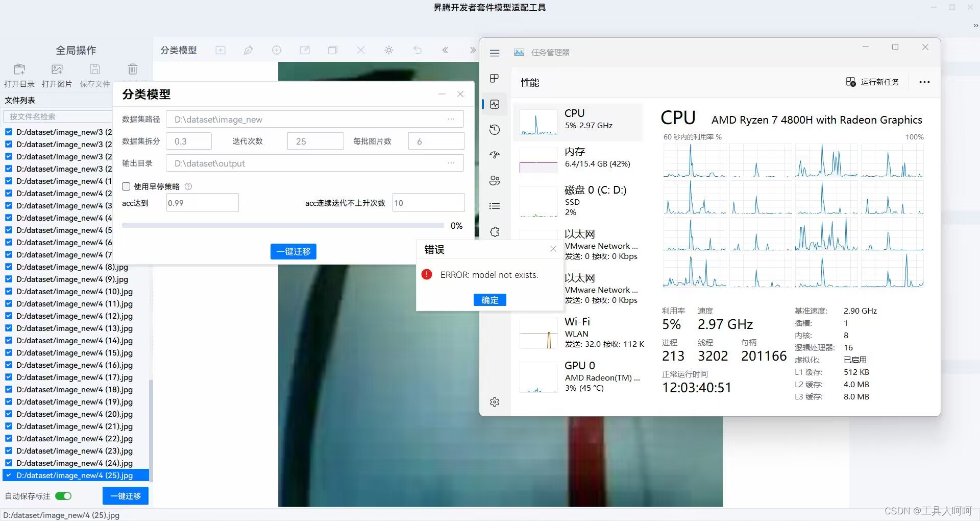The height and width of the screenshot is (521, 980).
Task: Click the training progress bar
Action: pyautogui.click(x=283, y=225)
